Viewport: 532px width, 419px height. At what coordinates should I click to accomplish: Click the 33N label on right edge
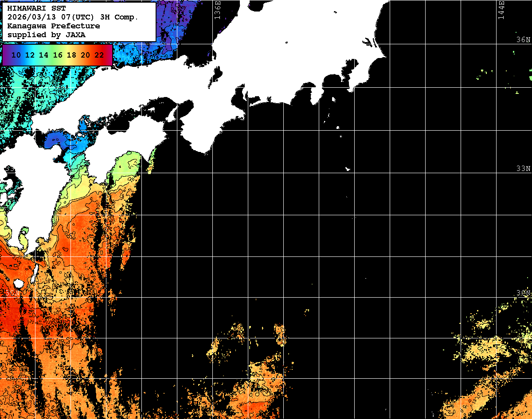(523, 169)
